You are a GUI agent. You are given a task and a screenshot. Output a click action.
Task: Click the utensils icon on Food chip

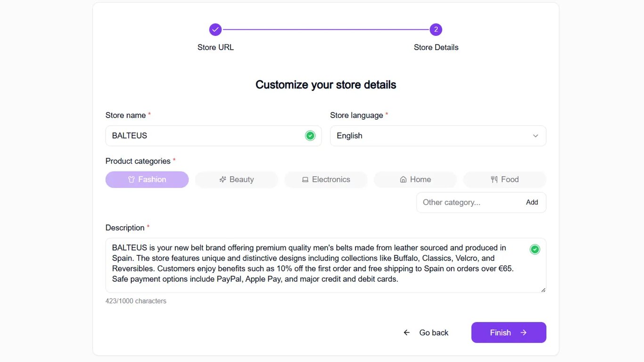(494, 180)
